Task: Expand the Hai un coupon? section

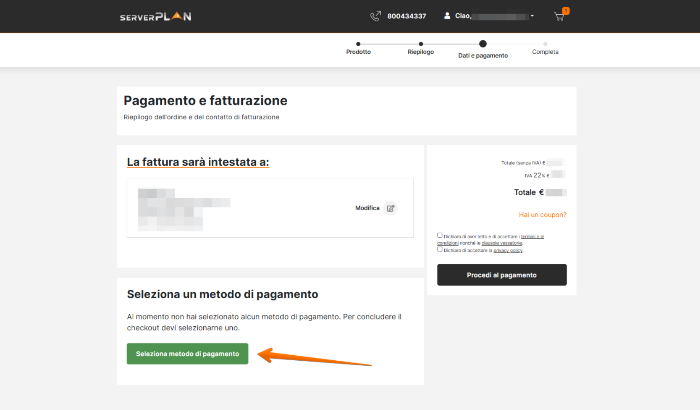Action: (x=542, y=215)
